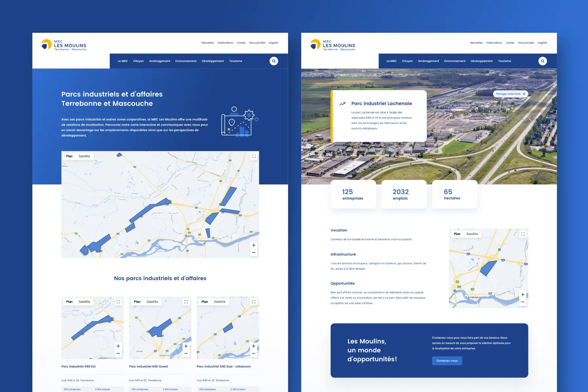Switch the main map to Satellite view
Viewport: 588px width, 392px height.
point(84,156)
